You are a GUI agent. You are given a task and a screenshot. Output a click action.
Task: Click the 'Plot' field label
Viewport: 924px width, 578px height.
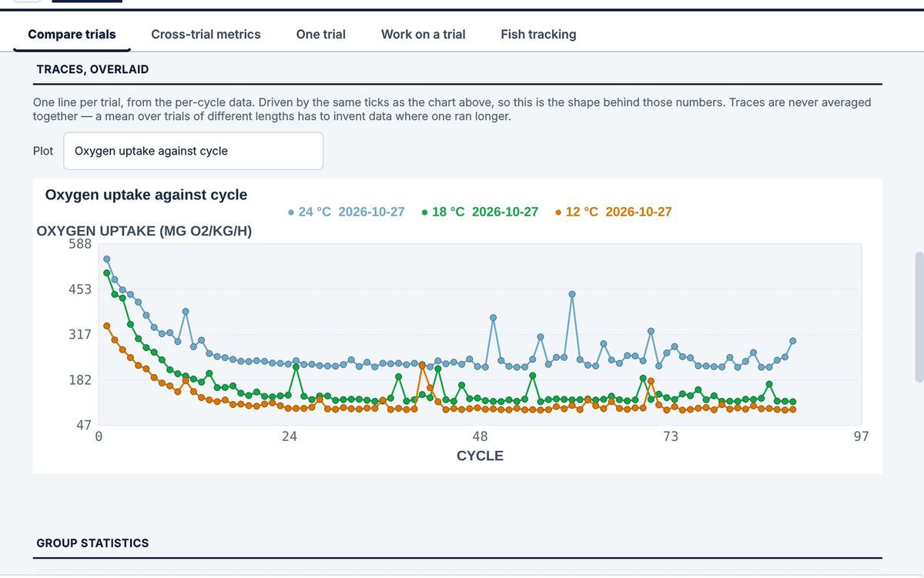(x=43, y=151)
